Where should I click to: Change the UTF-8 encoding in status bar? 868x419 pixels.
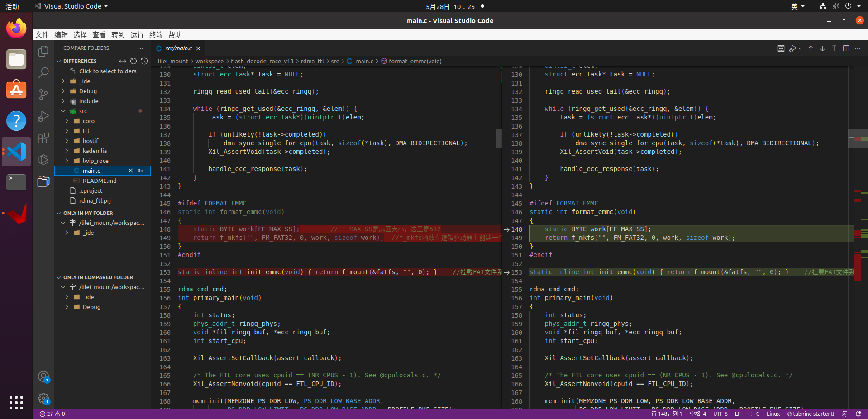click(x=720, y=414)
